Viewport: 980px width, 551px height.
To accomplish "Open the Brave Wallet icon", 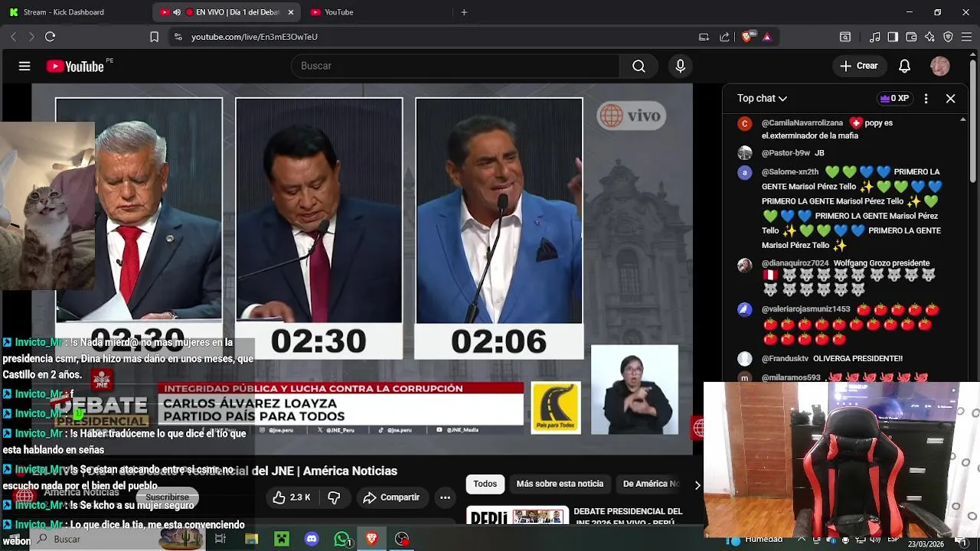I will click(x=911, y=37).
